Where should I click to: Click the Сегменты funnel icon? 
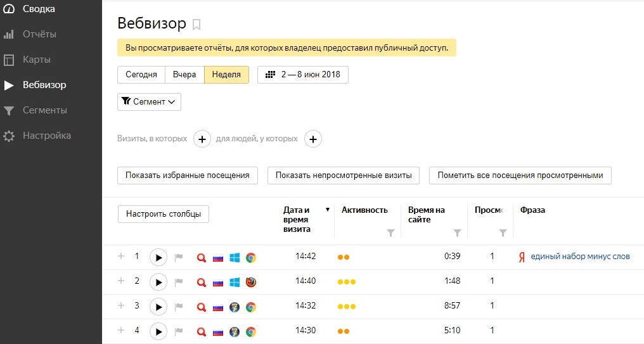point(9,110)
